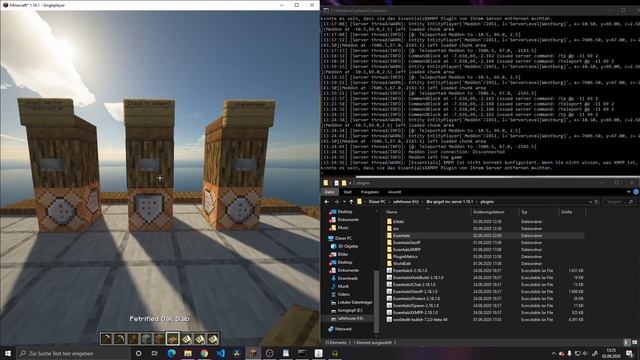Open Explorer help with the question mark icon
This screenshot has height=360, width=640.
[x=636, y=192]
